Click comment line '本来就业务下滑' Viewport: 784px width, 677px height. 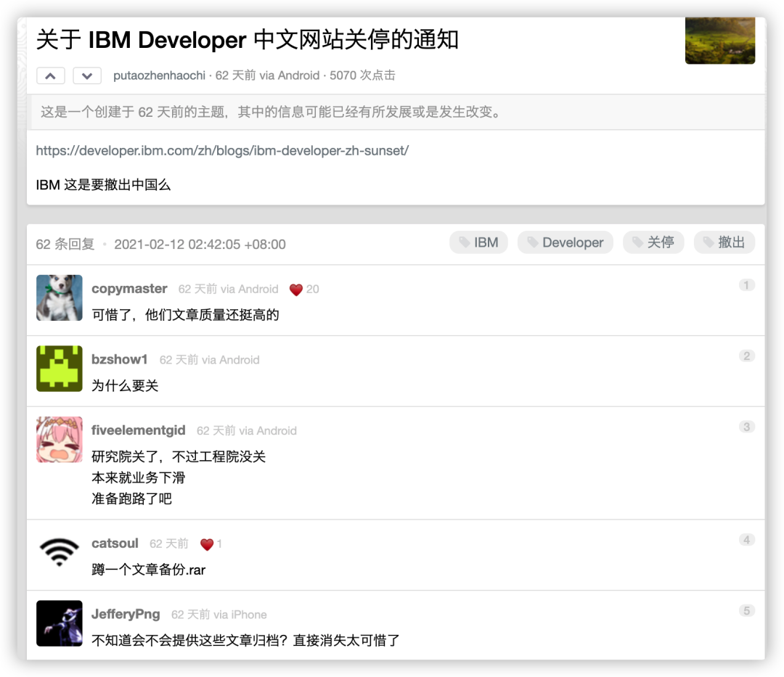[139, 478]
